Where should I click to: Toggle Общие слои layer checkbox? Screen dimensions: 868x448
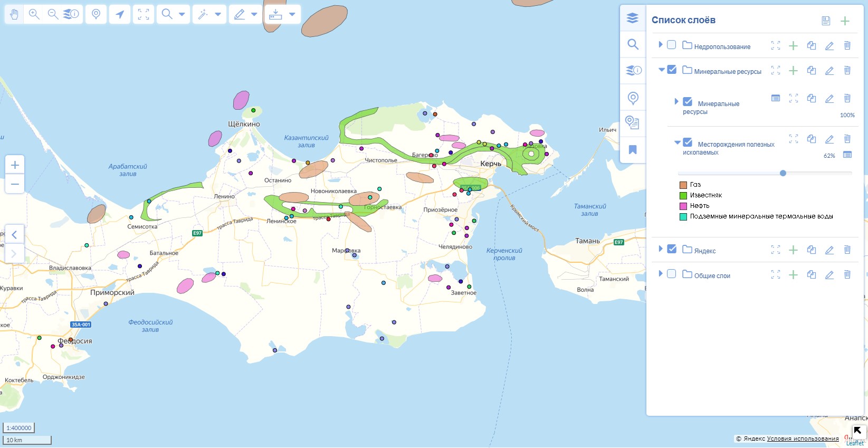671,274
